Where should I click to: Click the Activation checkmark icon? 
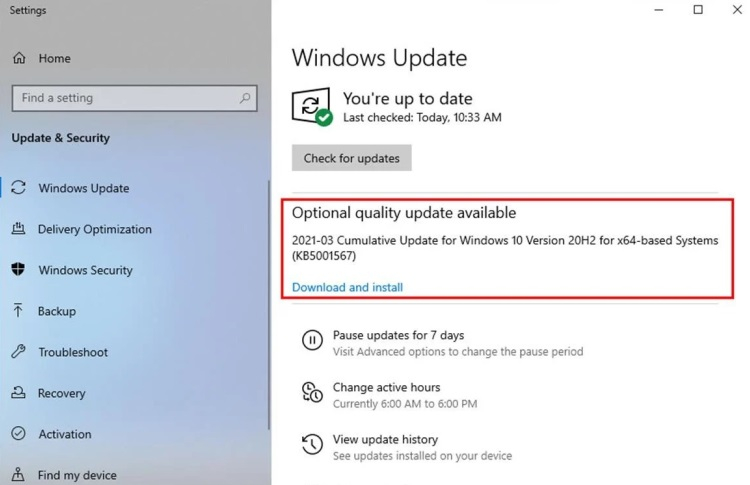pos(18,434)
